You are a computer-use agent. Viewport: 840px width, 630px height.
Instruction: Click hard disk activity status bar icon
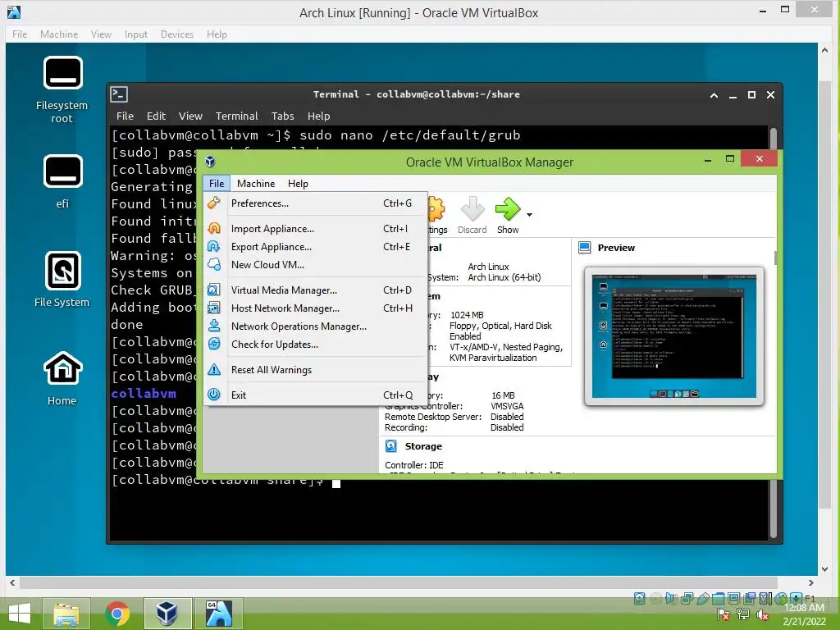(x=639, y=598)
